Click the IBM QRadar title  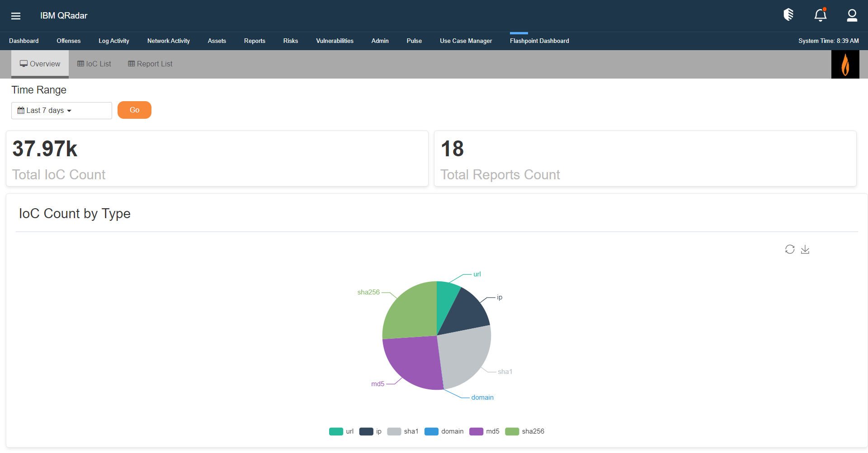click(64, 16)
